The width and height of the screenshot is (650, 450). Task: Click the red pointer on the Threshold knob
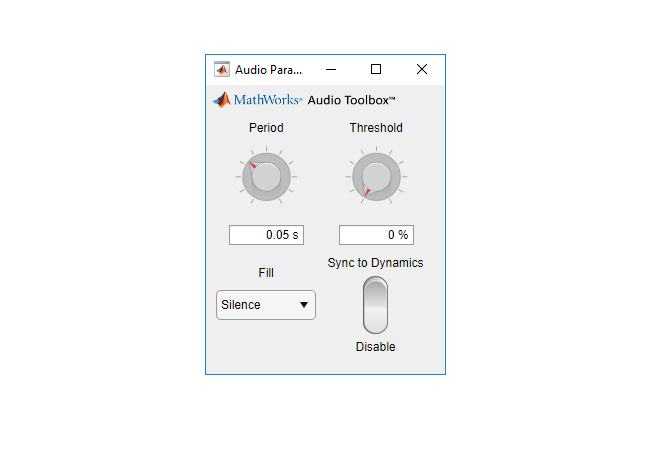pos(367,192)
